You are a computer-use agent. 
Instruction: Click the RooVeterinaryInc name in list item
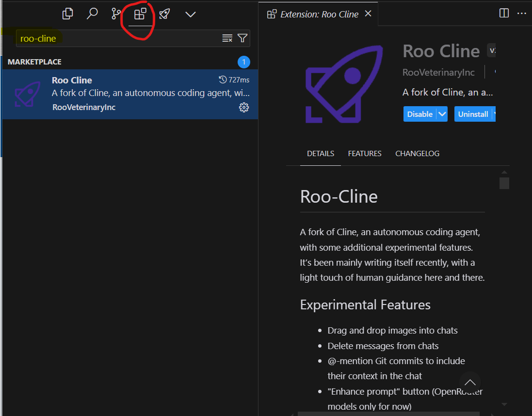84,107
